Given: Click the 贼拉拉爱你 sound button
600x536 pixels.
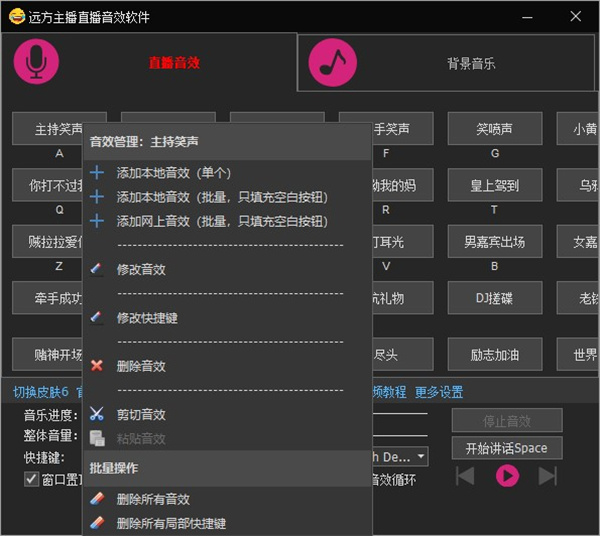Looking at the screenshot, I should [x=47, y=241].
